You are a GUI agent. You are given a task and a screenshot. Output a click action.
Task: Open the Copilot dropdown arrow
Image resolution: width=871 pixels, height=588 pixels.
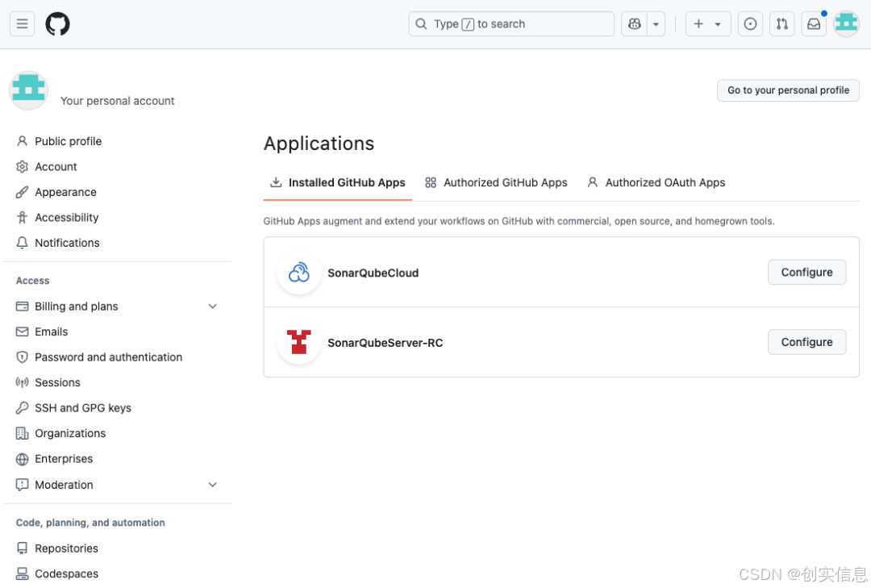[656, 24]
